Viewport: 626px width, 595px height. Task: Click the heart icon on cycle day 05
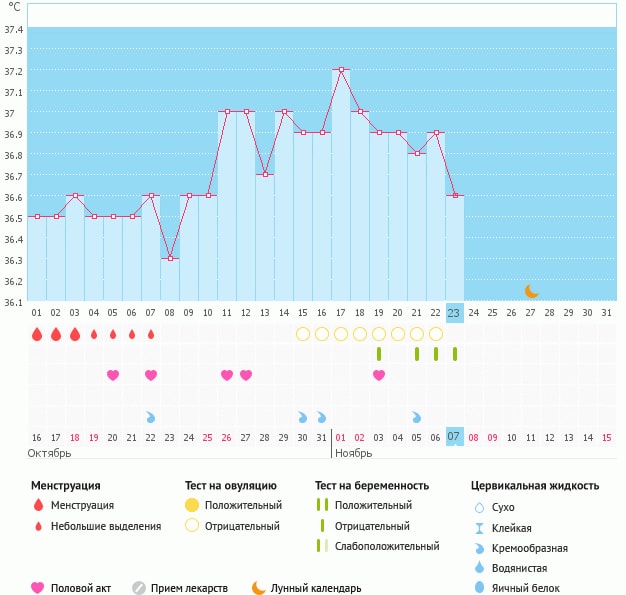click(113, 375)
